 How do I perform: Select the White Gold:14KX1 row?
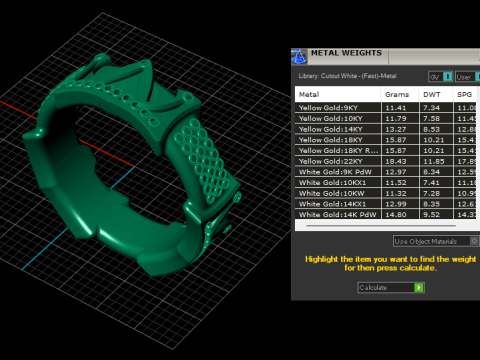click(x=386, y=204)
